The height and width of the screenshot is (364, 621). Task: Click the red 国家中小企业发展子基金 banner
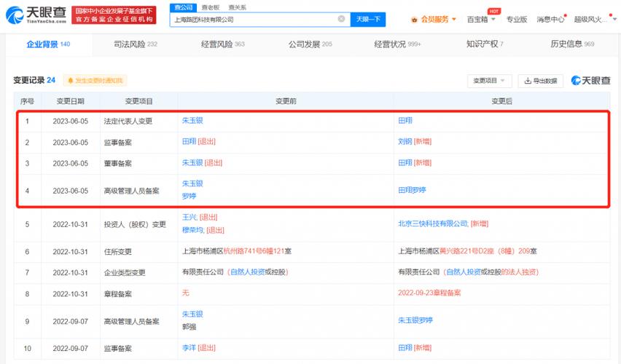click(x=114, y=15)
